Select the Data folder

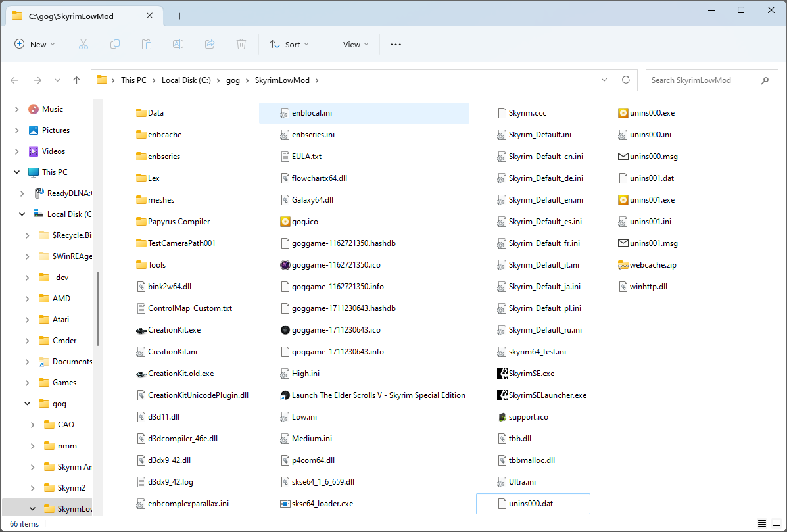coord(149,113)
